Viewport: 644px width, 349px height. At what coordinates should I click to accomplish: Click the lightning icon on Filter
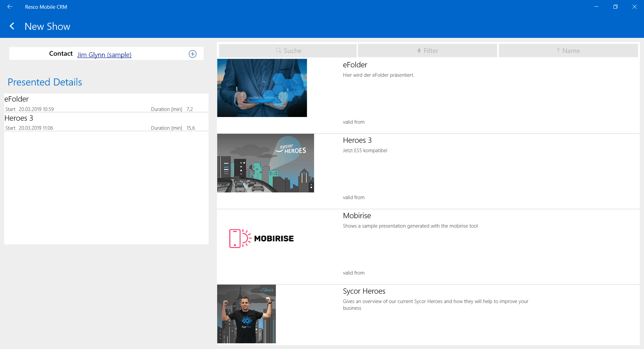click(x=419, y=51)
